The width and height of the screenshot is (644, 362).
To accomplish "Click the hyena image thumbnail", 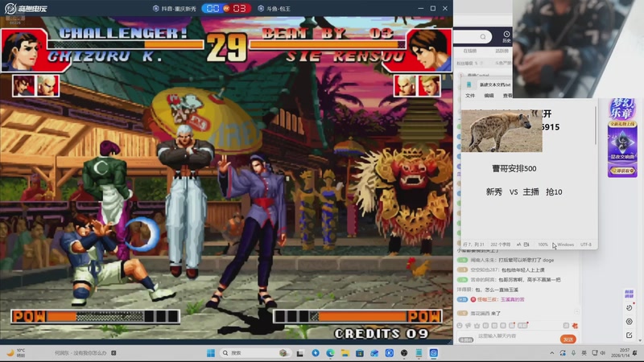I will coord(502,131).
